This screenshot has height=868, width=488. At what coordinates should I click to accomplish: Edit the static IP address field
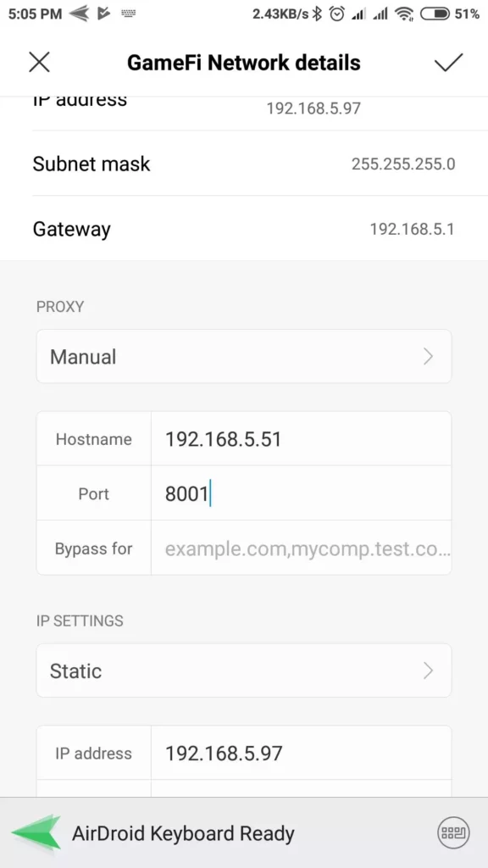click(x=301, y=753)
